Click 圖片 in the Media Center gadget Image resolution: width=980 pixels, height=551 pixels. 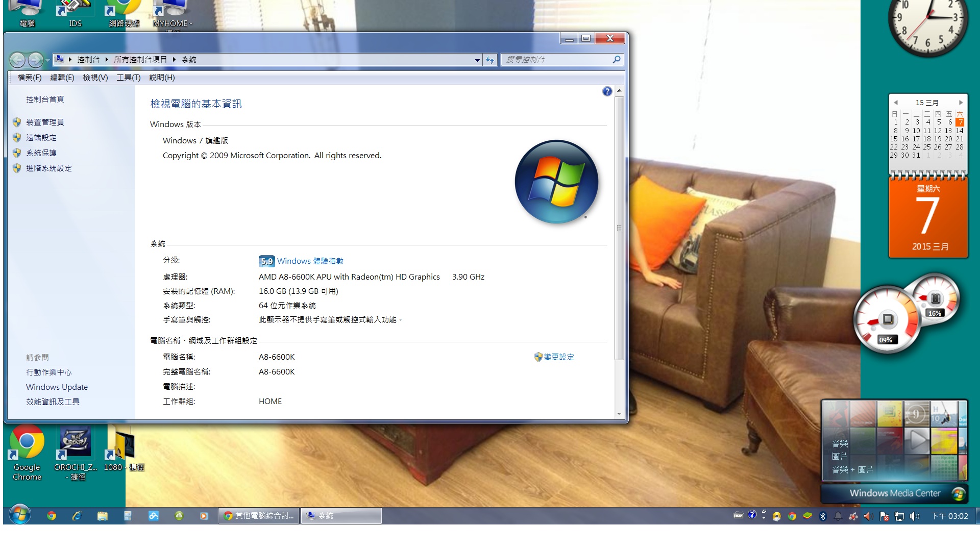(x=840, y=457)
